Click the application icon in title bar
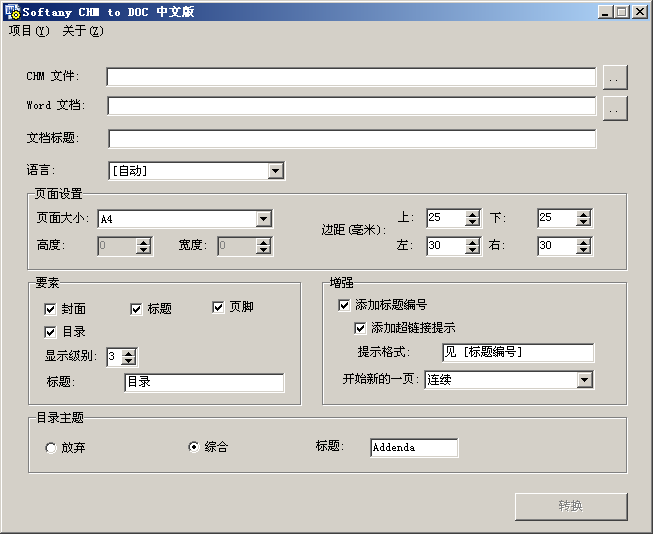 point(12,11)
